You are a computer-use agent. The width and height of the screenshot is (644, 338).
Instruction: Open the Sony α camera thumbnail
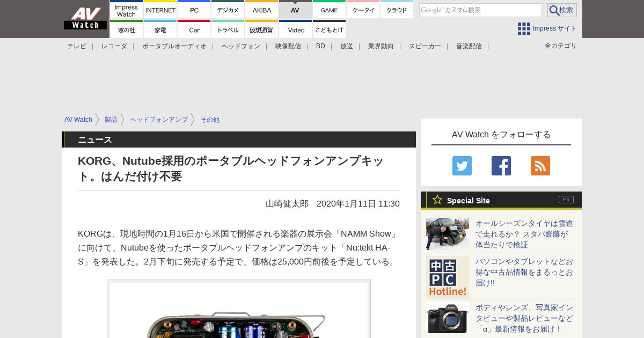tap(448, 318)
